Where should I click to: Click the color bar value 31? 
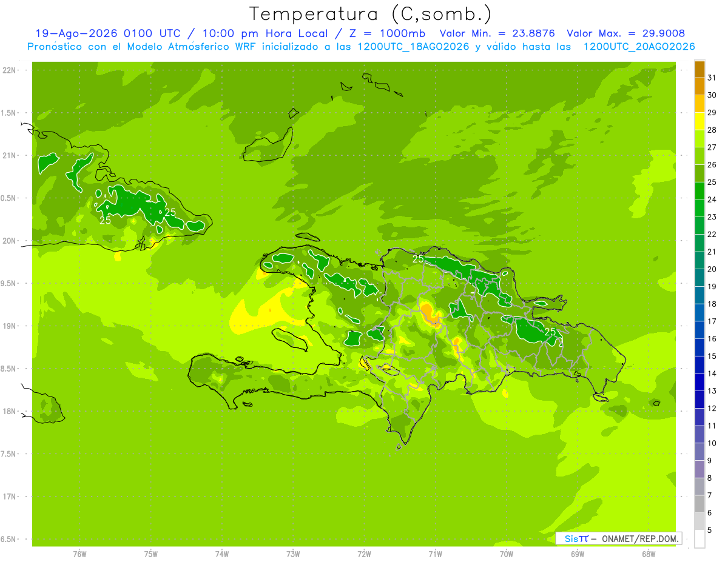coord(712,78)
